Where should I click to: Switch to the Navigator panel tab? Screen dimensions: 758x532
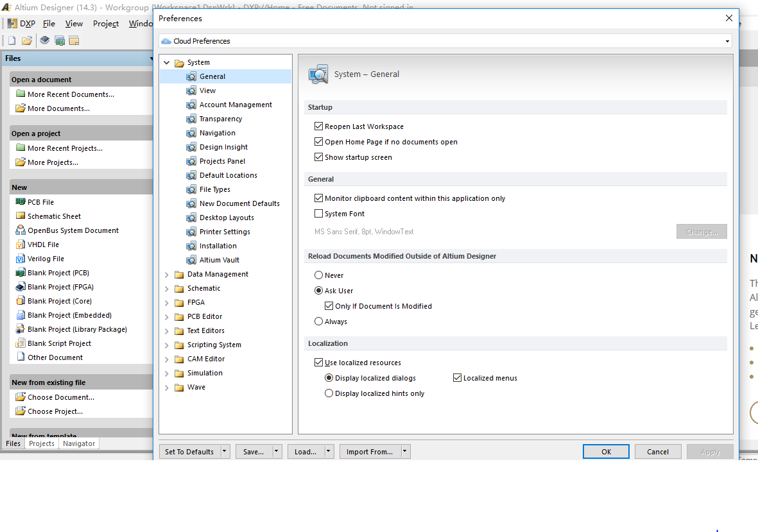(79, 443)
